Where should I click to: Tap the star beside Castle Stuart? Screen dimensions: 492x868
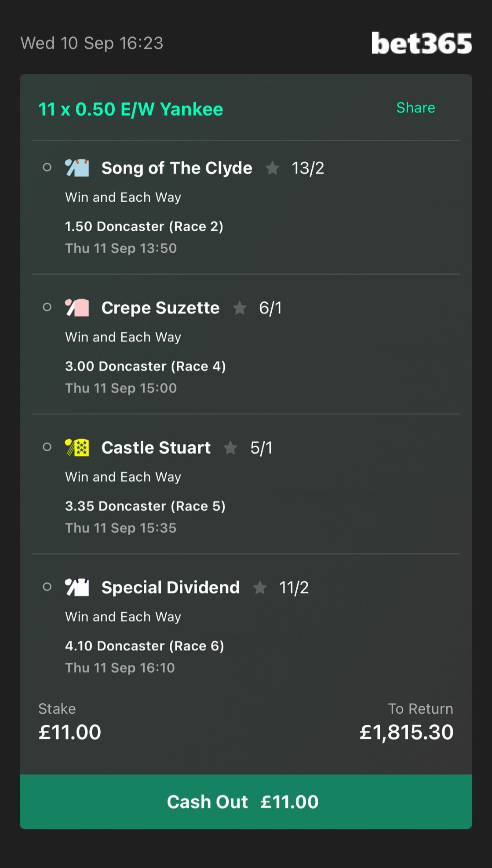click(x=230, y=447)
